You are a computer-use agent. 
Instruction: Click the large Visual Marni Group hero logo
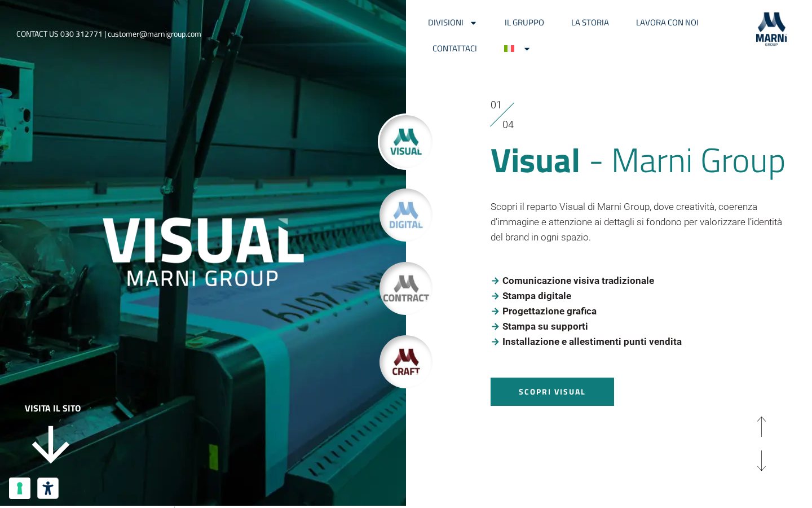coord(203,252)
